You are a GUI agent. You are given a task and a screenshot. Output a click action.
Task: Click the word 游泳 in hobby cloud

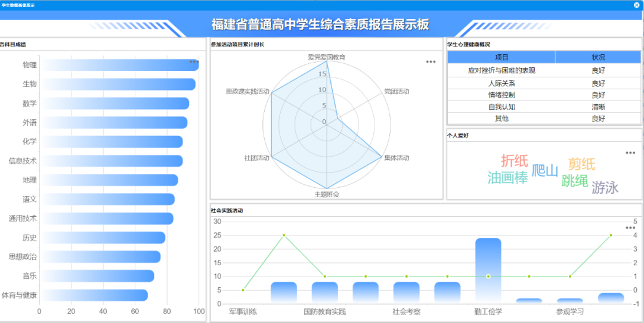(605, 188)
